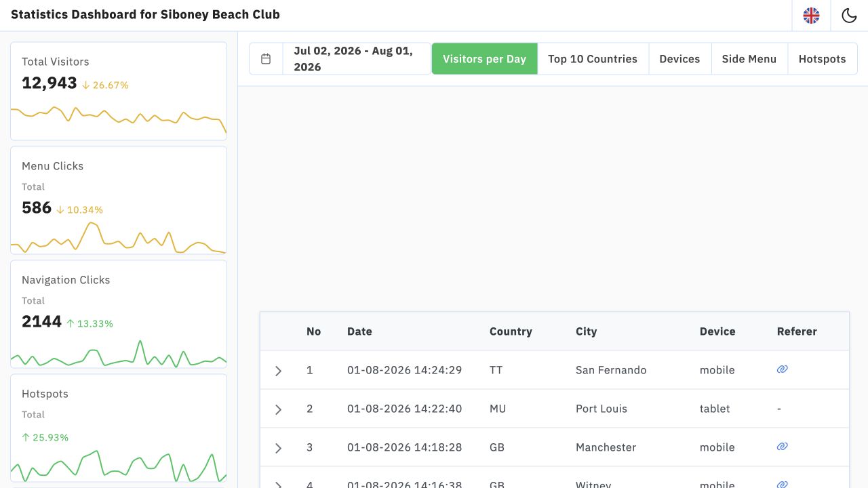Click the date range Jul 02 - Aug 01
Image resolution: width=868 pixels, height=488 pixels.
point(357,59)
